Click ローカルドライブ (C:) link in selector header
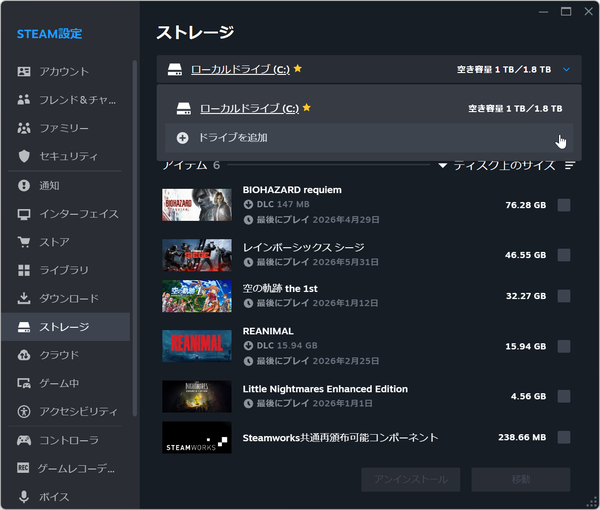Viewport: 600px width, 510px height. coord(240,69)
